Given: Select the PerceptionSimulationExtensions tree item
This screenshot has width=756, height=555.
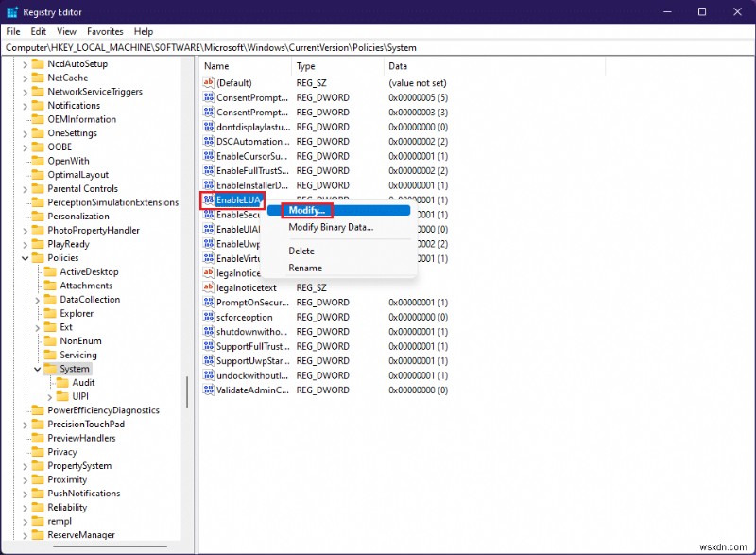Looking at the screenshot, I should pos(112,202).
